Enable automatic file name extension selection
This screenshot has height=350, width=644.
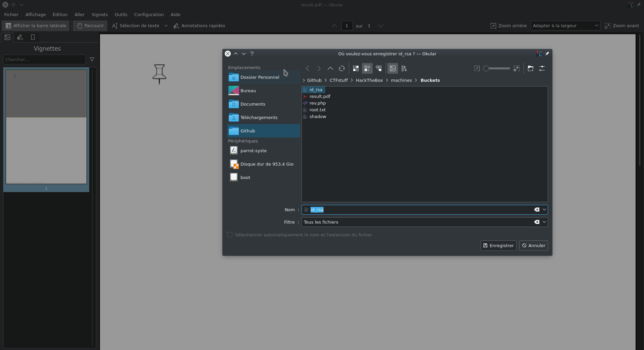pyautogui.click(x=230, y=235)
